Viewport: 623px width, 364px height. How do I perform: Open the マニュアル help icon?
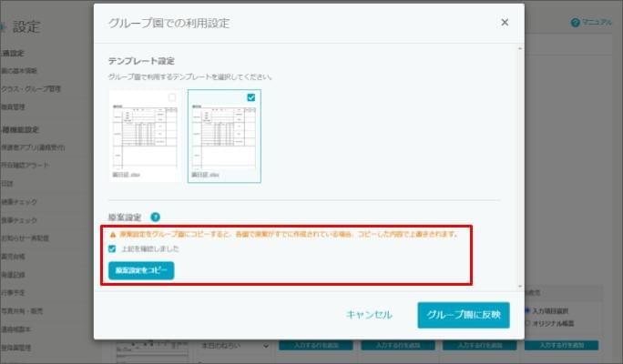point(576,22)
